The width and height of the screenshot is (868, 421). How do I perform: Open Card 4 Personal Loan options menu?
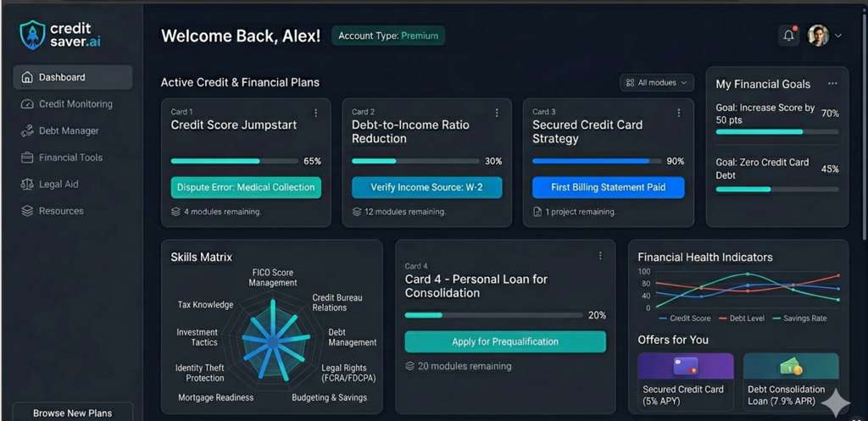(600, 256)
